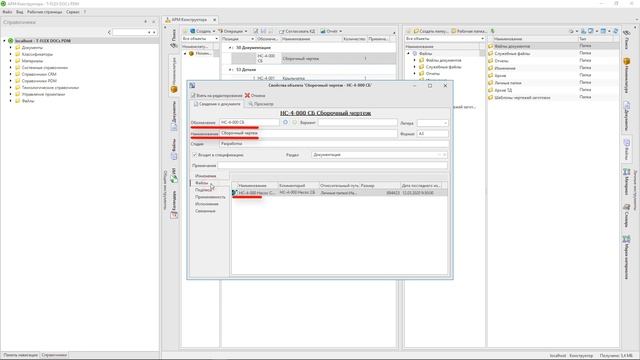Viewport: 640px width, 360px height.
Task: Select 'Изменения' in dialog side list
Action: point(205,176)
